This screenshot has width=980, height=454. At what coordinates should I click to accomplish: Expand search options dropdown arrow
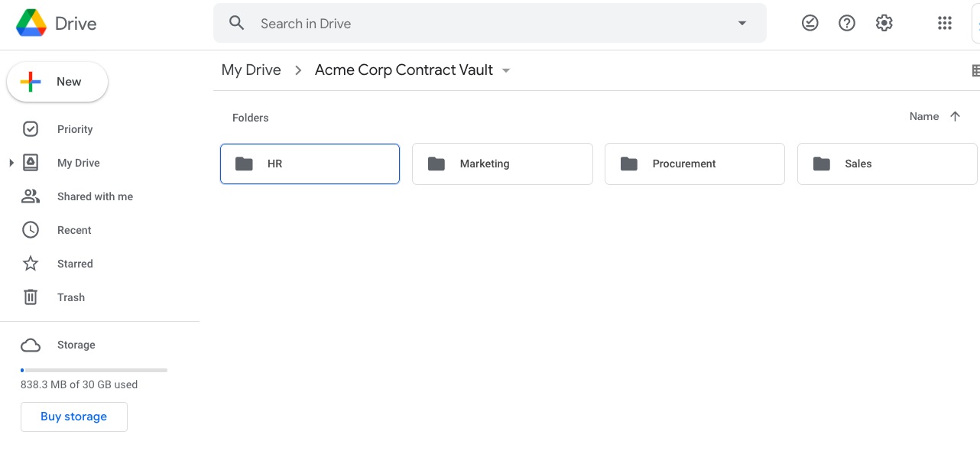coord(741,23)
